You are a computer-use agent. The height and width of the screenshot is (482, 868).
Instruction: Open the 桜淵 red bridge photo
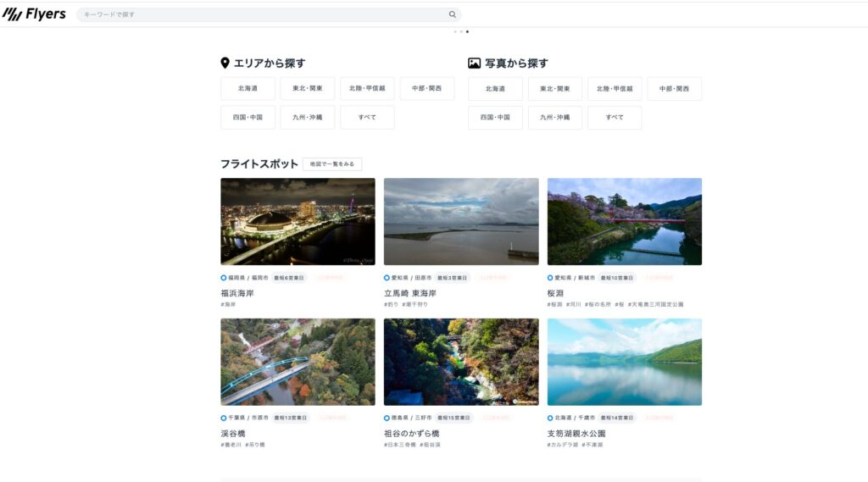pyautogui.click(x=624, y=221)
